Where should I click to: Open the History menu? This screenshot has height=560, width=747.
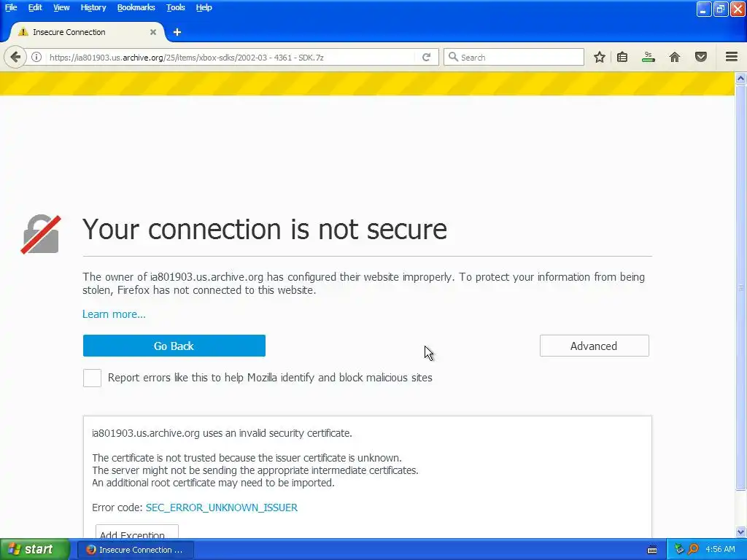coord(93,7)
